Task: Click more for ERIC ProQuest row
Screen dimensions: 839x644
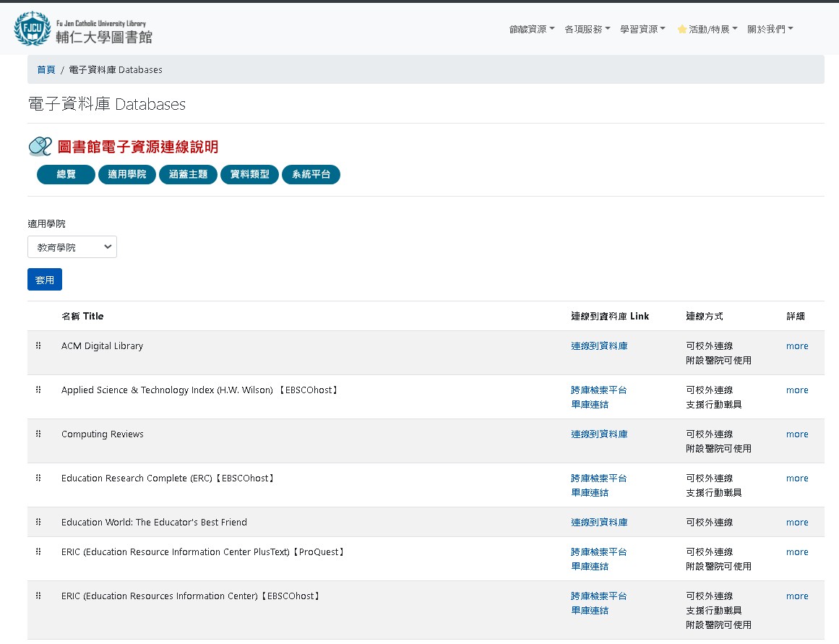Action: tap(797, 551)
